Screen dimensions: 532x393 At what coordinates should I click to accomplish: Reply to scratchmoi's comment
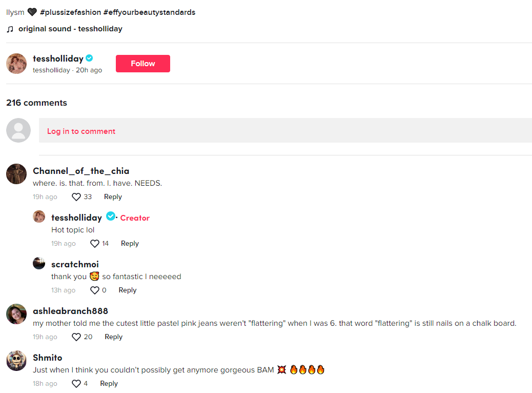(x=128, y=290)
